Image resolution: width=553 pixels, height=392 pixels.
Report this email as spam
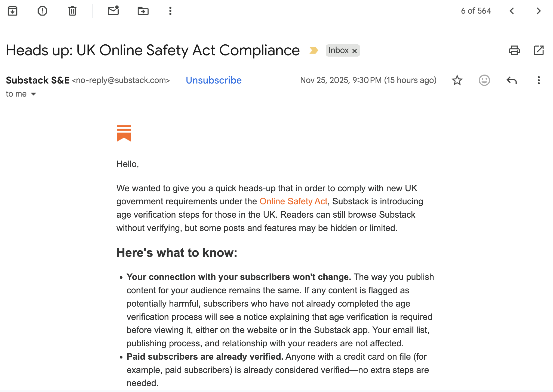42,11
